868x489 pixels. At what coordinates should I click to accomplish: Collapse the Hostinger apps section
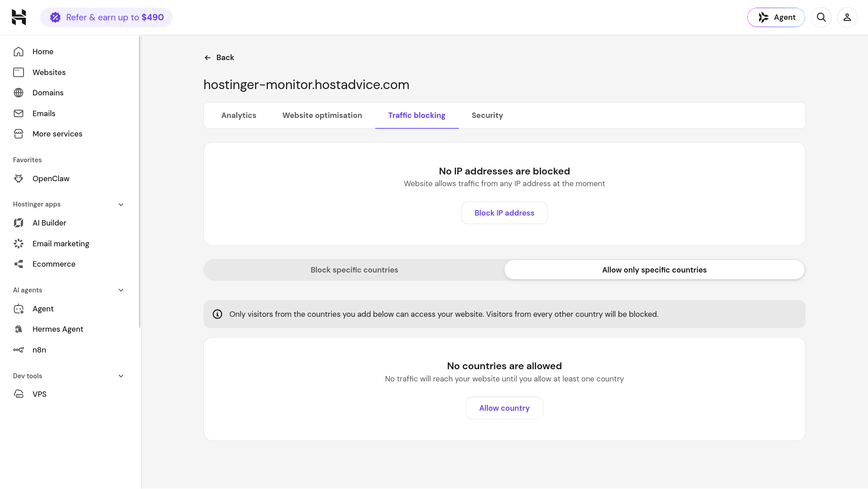121,204
